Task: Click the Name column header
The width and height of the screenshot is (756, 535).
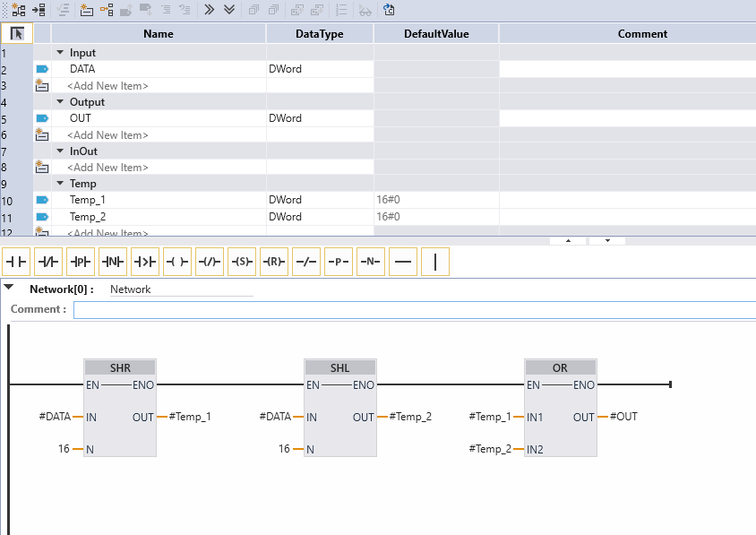Action: pos(159,34)
